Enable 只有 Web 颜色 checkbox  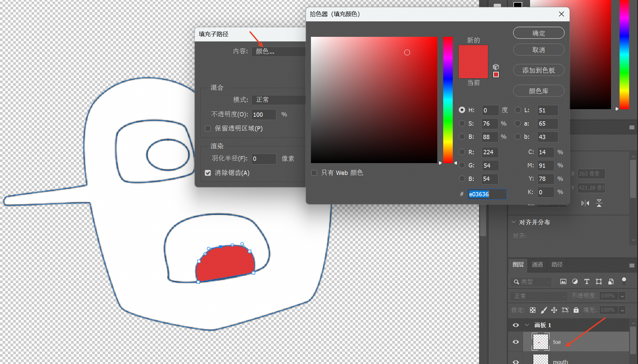(314, 173)
